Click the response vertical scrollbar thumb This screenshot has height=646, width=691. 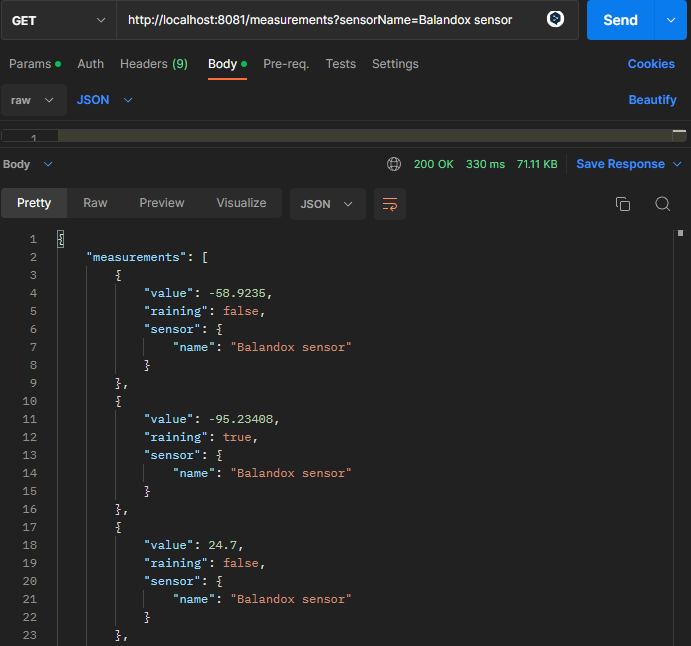(x=680, y=233)
